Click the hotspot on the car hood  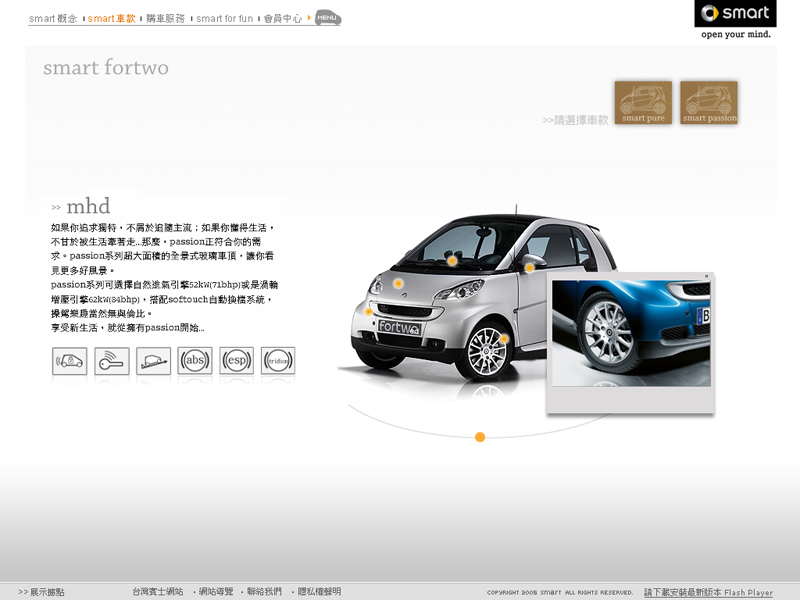tap(398, 283)
